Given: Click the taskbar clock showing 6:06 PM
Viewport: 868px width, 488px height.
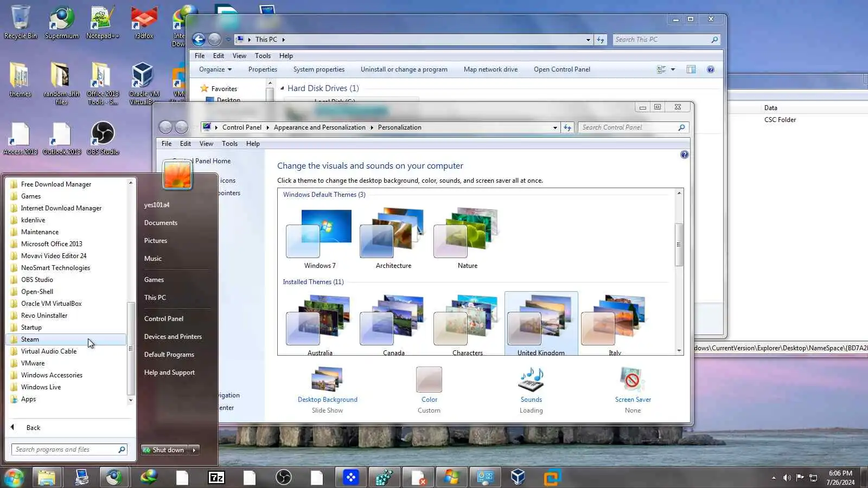Looking at the screenshot, I should (x=840, y=478).
